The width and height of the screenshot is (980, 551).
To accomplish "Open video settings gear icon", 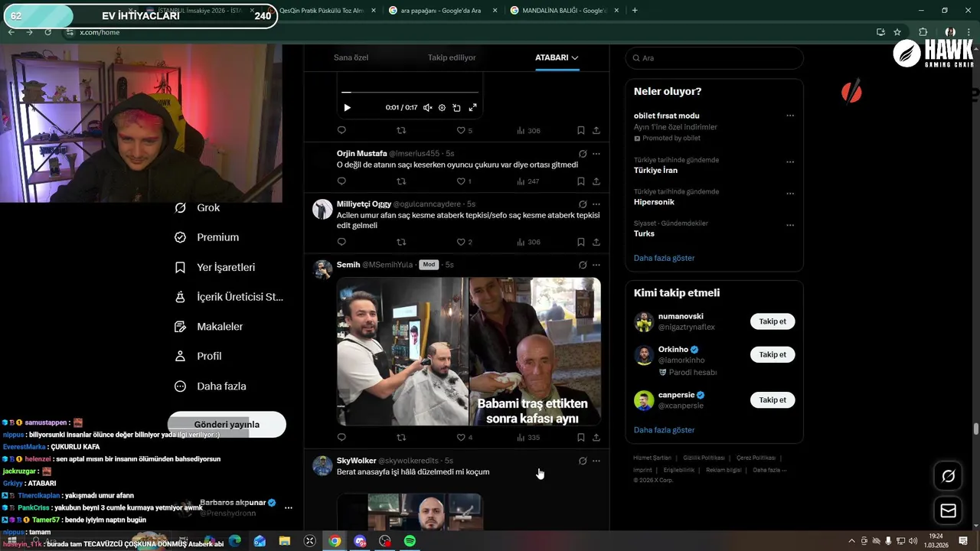I will (442, 108).
